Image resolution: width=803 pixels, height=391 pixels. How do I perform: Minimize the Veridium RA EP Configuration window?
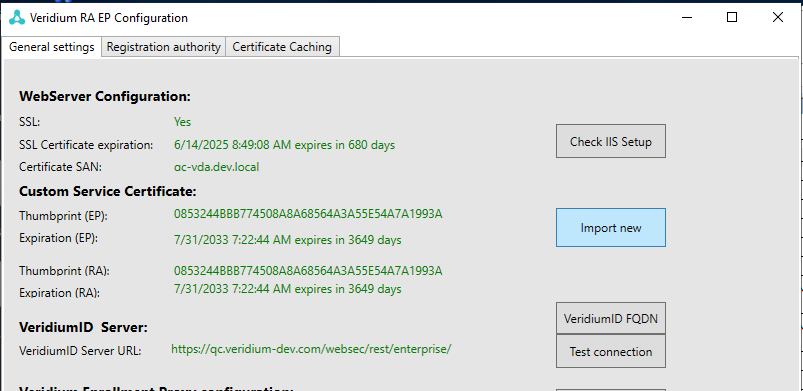[687, 17]
